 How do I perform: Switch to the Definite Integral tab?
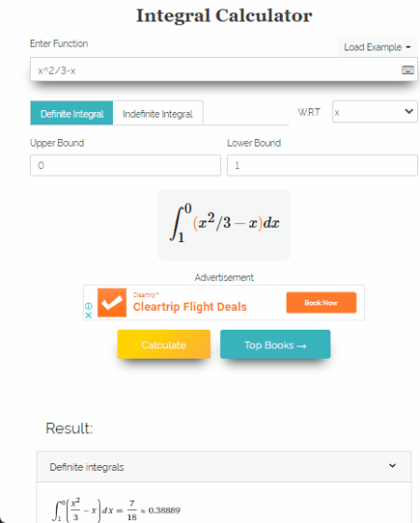coord(72,113)
